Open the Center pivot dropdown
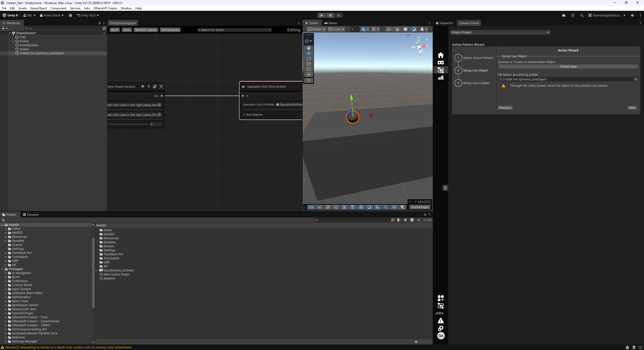The height and width of the screenshot is (350, 644). [x=316, y=29]
